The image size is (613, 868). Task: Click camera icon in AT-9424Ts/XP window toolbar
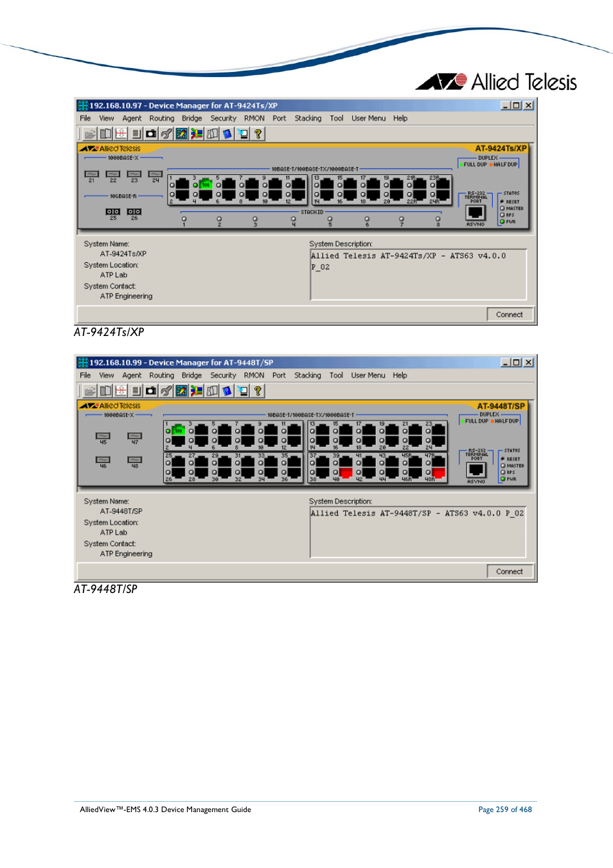click(151, 134)
